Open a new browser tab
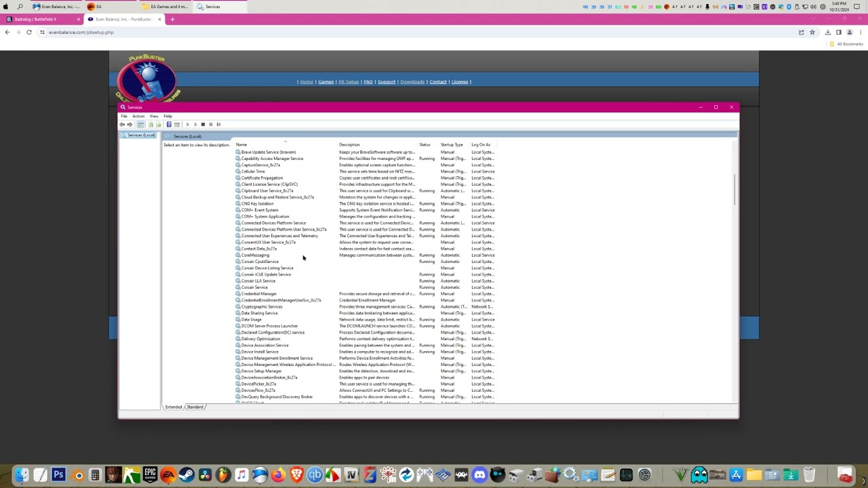 [172, 19]
